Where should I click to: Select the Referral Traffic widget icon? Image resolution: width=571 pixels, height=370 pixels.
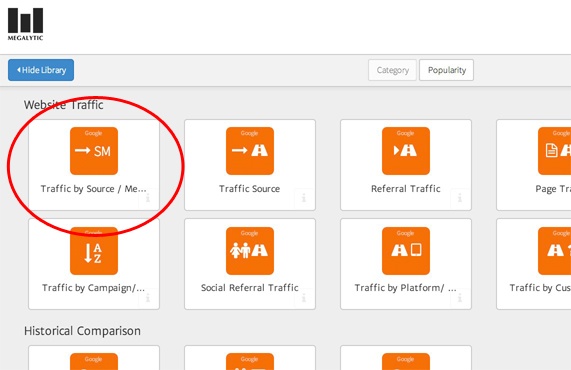[x=406, y=151]
